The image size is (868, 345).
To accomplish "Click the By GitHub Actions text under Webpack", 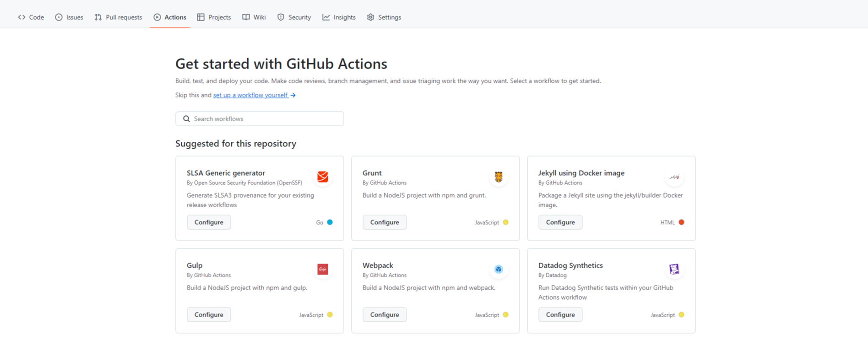I will point(385,275).
